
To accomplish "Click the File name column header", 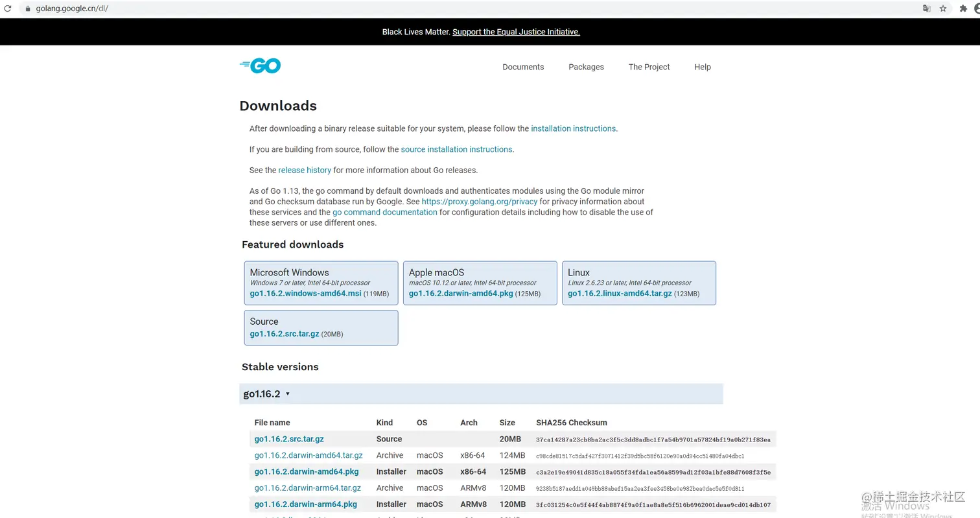I will (x=272, y=423).
